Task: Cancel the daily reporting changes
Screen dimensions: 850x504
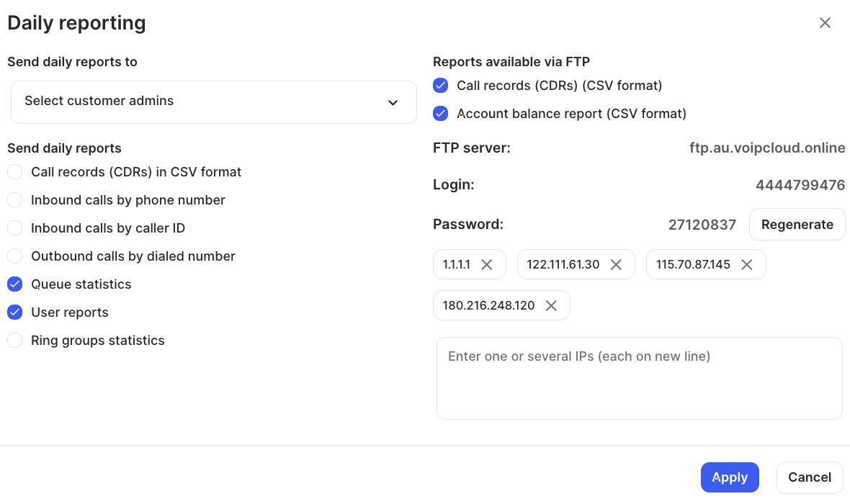Action: click(x=810, y=477)
